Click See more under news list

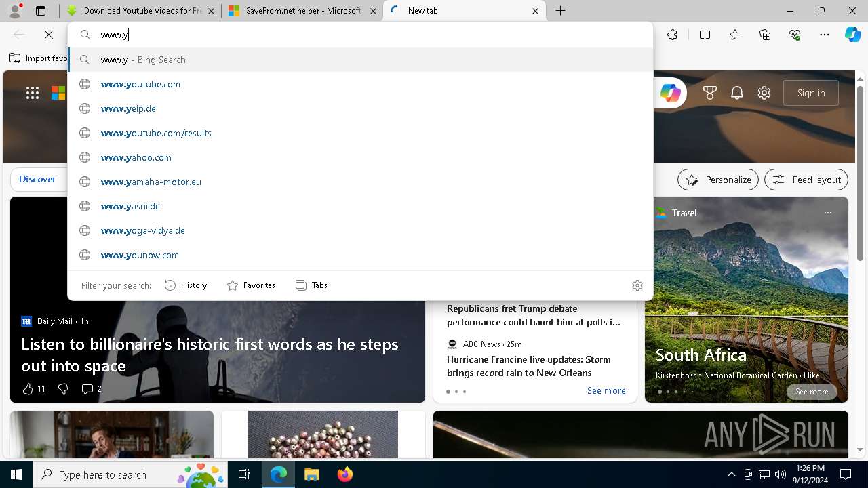606,390
